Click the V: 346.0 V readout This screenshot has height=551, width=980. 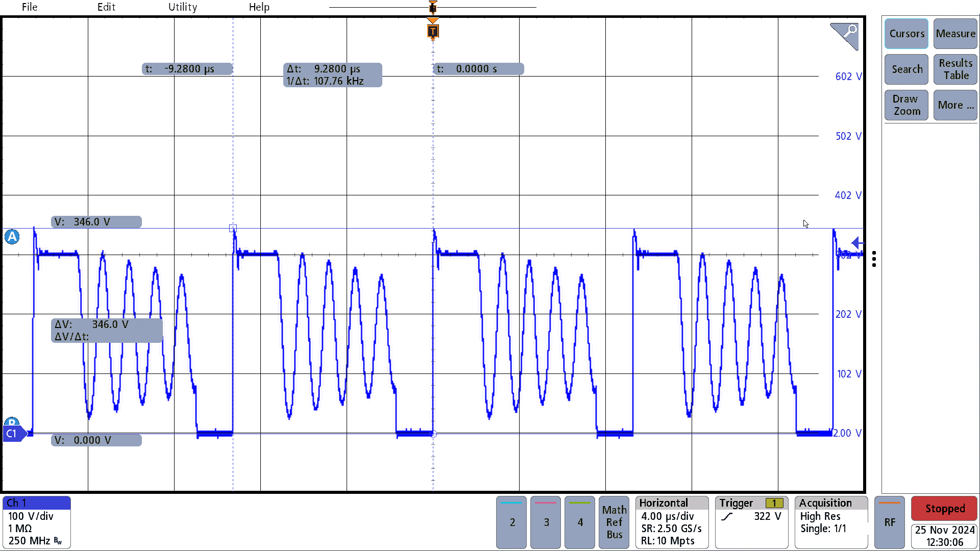coord(96,222)
